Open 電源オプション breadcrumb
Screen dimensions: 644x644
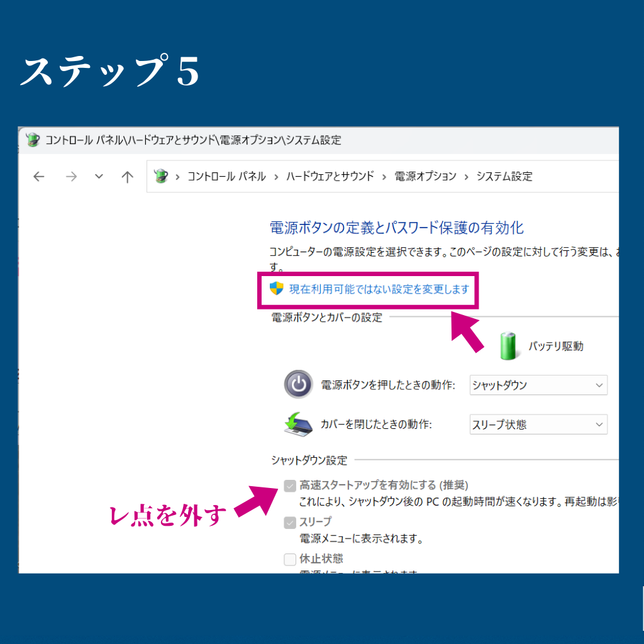tap(426, 177)
